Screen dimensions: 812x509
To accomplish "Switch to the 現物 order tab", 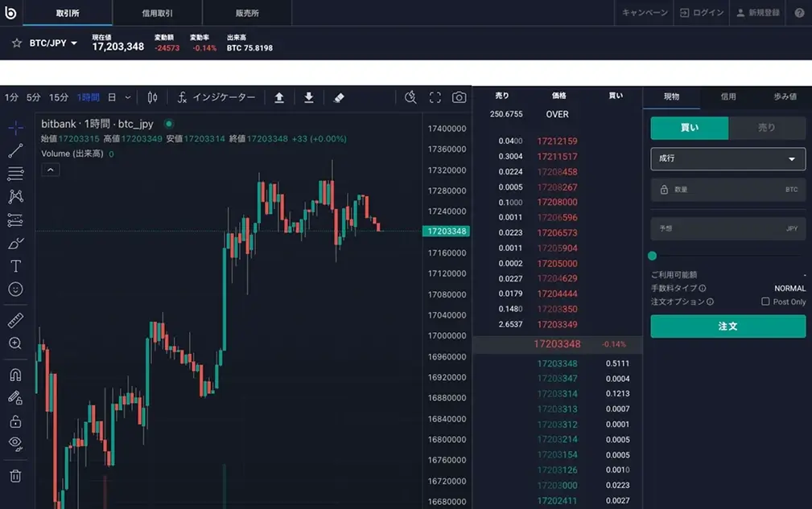I will [671, 96].
